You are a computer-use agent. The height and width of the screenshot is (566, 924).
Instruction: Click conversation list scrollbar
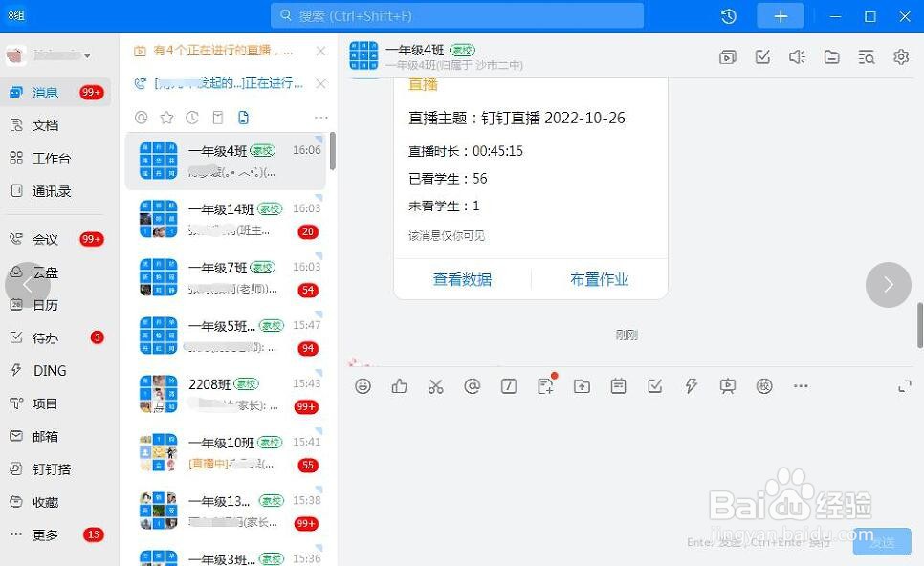point(333,151)
